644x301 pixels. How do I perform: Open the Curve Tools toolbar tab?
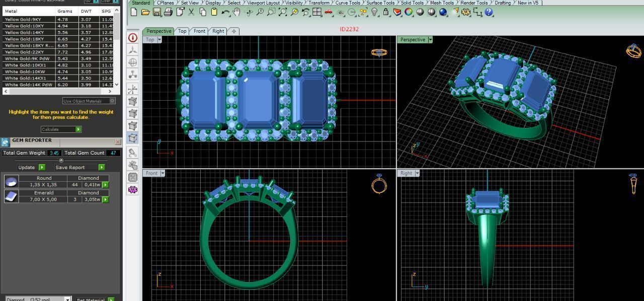click(x=348, y=3)
